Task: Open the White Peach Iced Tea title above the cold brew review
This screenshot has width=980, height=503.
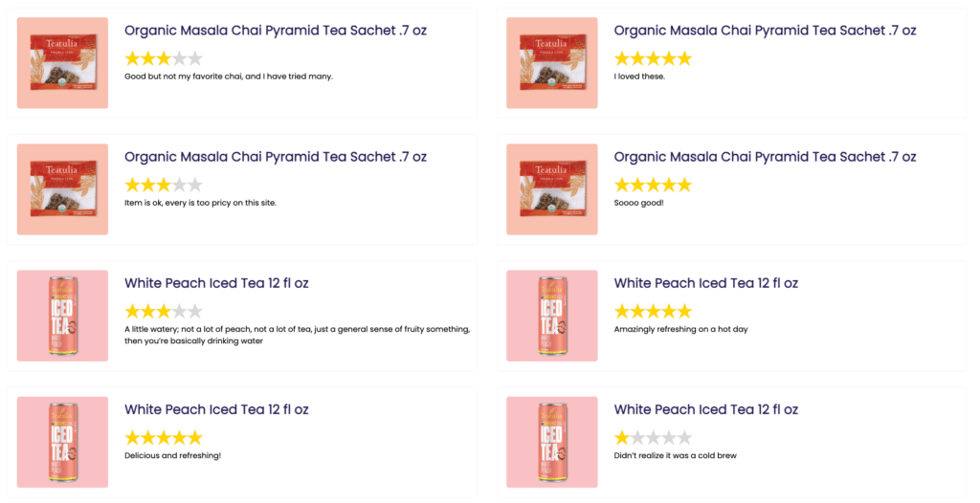Action: pos(705,410)
